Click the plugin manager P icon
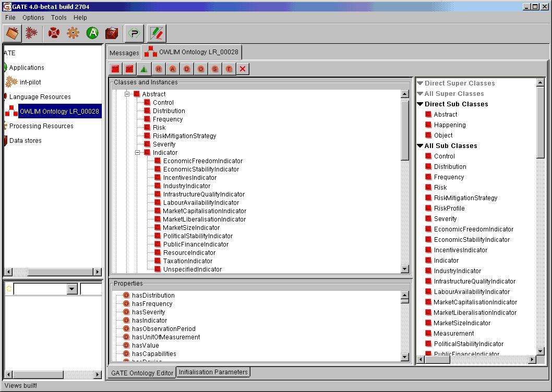The width and height of the screenshot is (552, 392). [x=134, y=33]
